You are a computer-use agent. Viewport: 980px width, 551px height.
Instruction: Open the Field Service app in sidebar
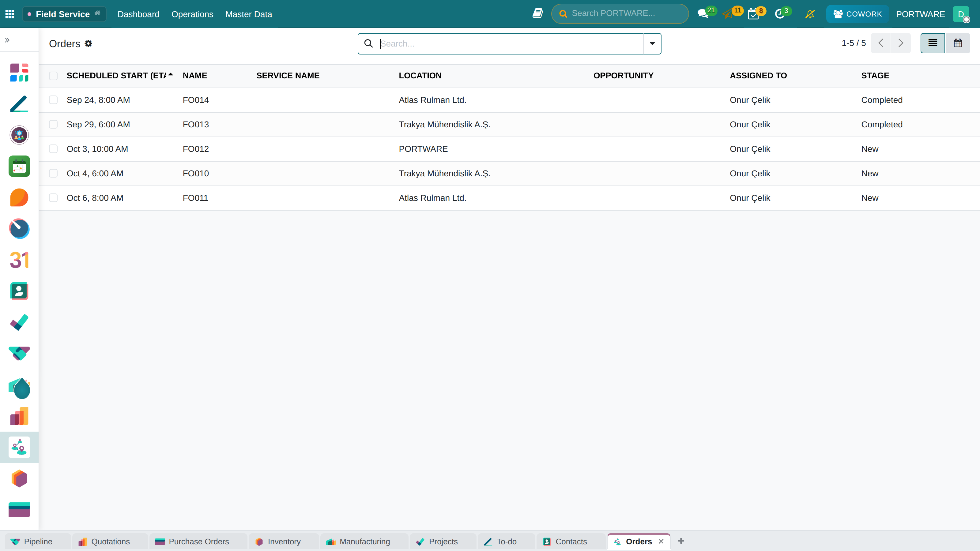click(x=19, y=447)
